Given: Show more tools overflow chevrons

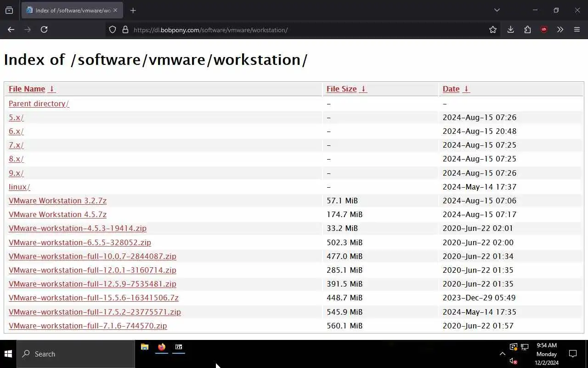Looking at the screenshot, I should pyautogui.click(x=560, y=29).
